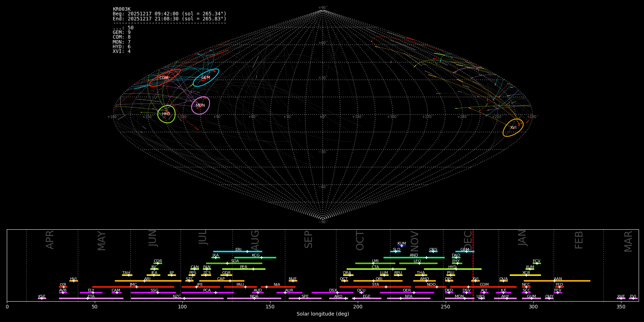Click the DEC month label

point(468,240)
